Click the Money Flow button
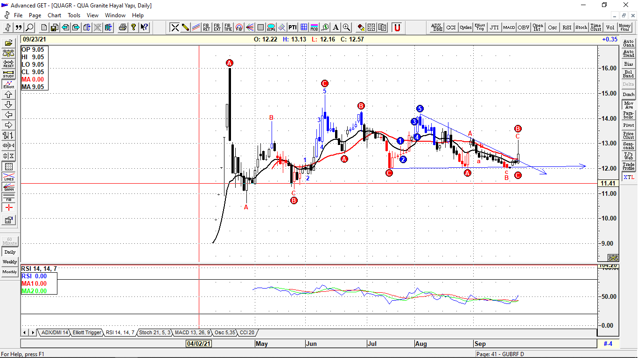 pos(624,28)
